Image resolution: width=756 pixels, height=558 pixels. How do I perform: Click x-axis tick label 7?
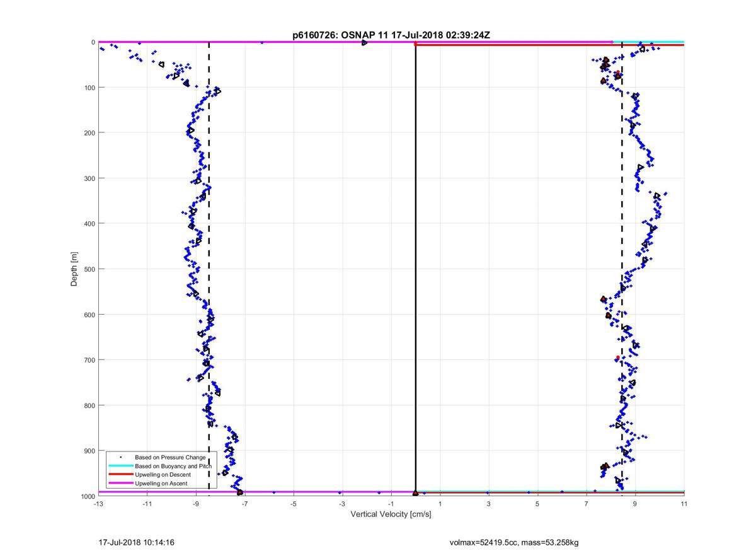click(587, 503)
